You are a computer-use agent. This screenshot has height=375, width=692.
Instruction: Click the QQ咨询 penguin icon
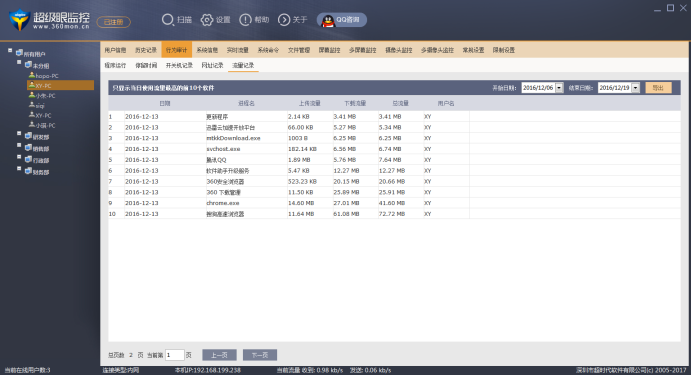[x=328, y=20]
